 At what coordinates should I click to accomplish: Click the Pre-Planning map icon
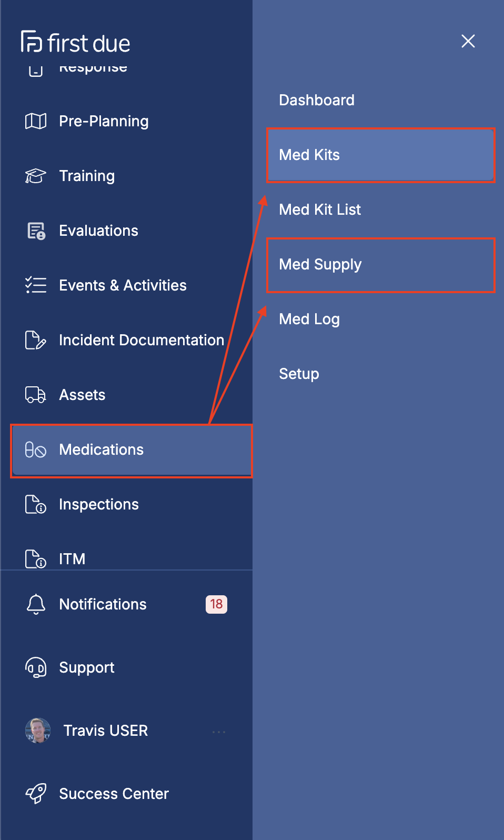[x=36, y=121]
